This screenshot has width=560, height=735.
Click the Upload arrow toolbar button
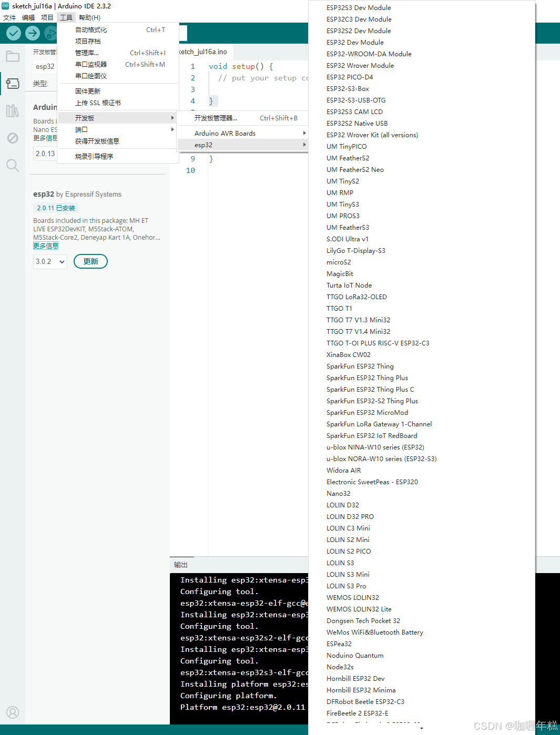(x=33, y=33)
